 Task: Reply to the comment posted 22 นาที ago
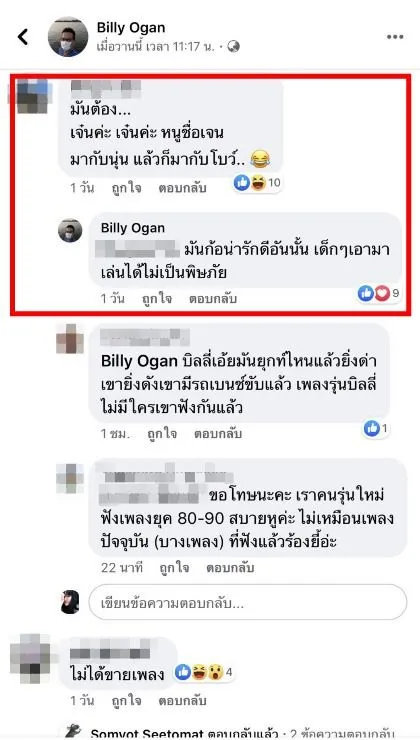[x=230, y=568]
